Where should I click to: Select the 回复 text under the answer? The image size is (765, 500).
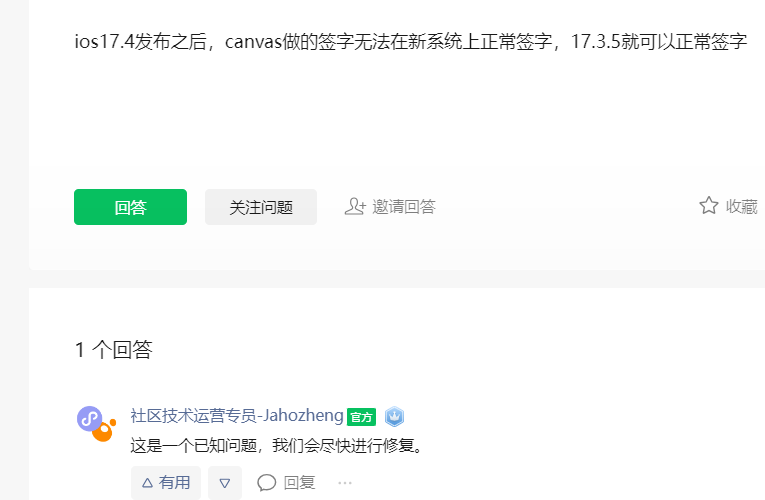pyautogui.click(x=300, y=483)
